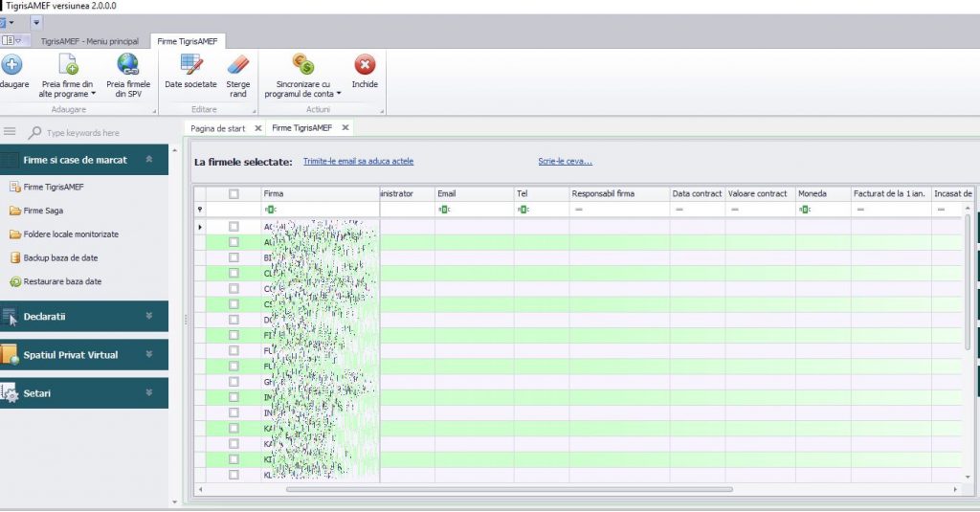Click the Facturat de la 1 ian. filter operator

(860, 210)
